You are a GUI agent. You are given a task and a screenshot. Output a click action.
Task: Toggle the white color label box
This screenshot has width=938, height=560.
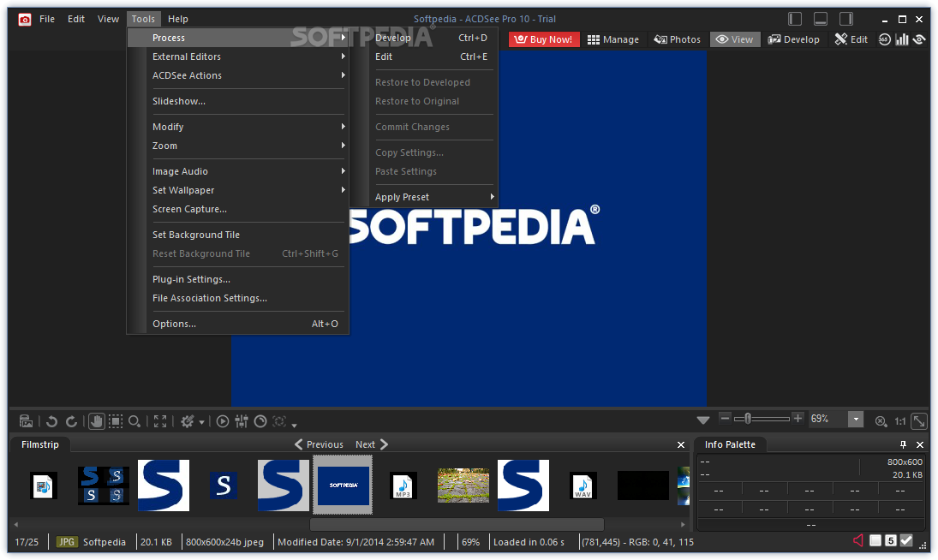[875, 540]
